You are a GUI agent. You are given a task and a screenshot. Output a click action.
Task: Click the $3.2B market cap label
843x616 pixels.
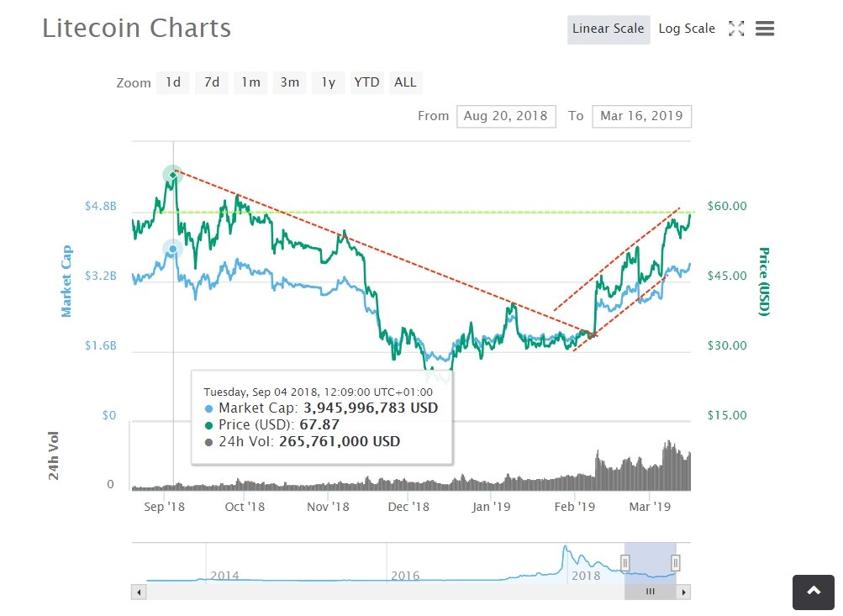(101, 276)
